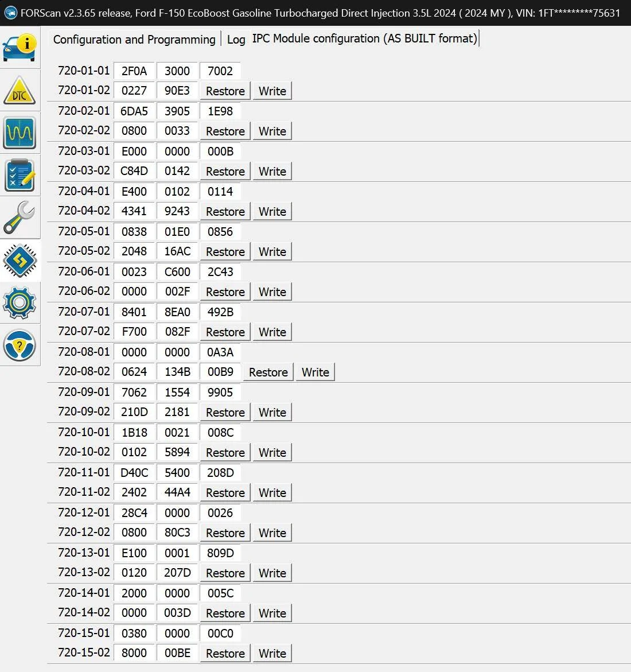The width and height of the screenshot is (631, 672).
Task: Open the Tests checklist section icon
Action: click(20, 175)
